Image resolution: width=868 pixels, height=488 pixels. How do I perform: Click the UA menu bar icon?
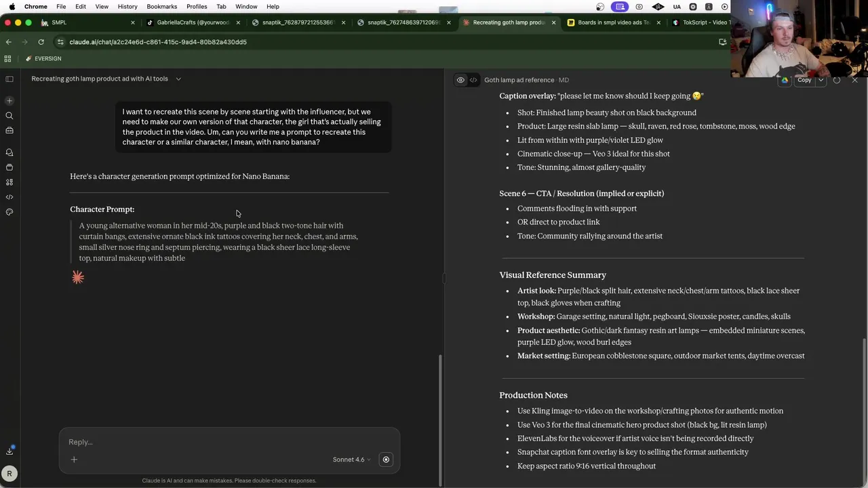[677, 7]
